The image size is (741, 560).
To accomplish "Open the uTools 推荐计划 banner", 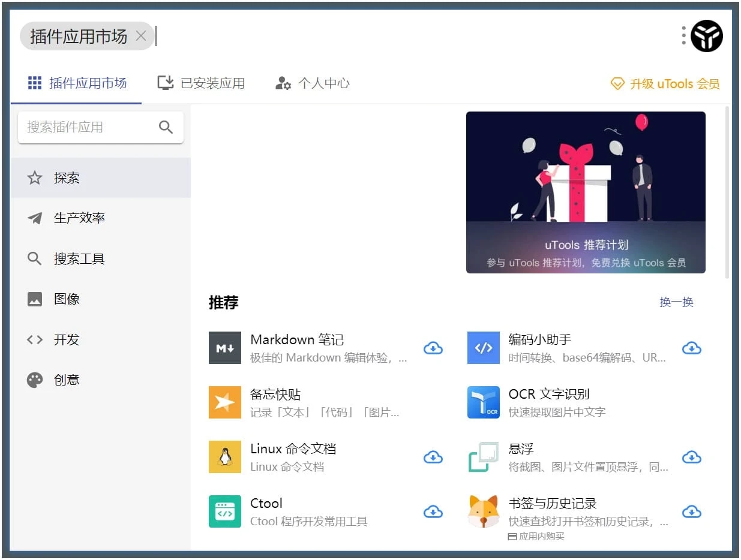I will 586,192.
